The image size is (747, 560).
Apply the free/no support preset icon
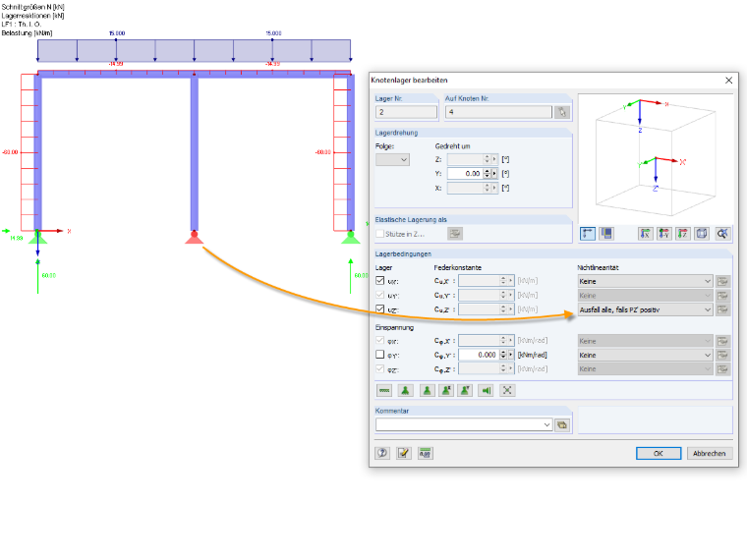point(384,390)
